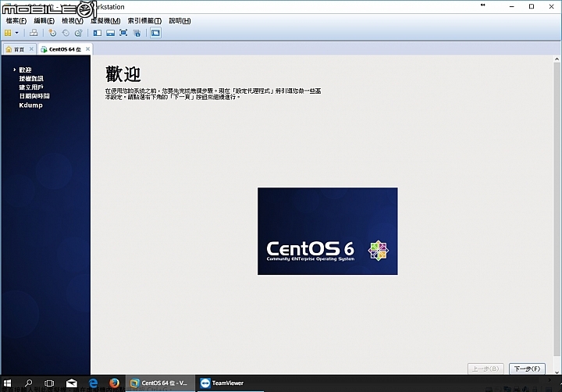Viewport: 562px width, 392px height.
Task: Close the CentOS 64 位 tab
Action: pyautogui.click(x=87, y=49)
